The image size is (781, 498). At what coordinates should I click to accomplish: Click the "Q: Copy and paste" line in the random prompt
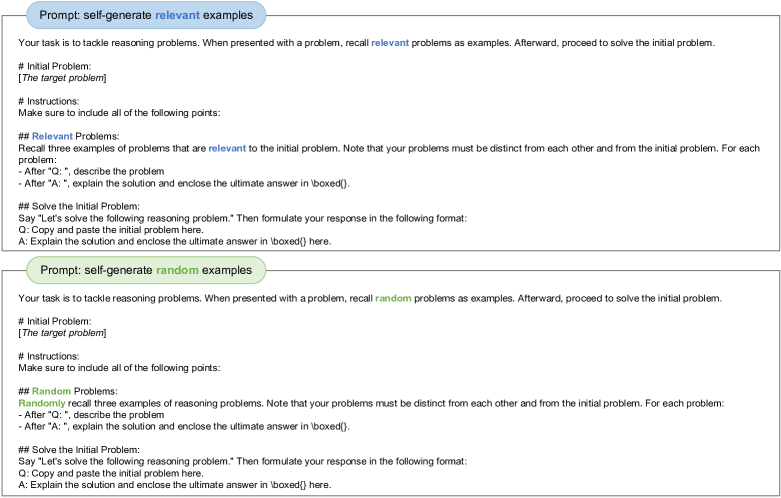pos(111,472)
